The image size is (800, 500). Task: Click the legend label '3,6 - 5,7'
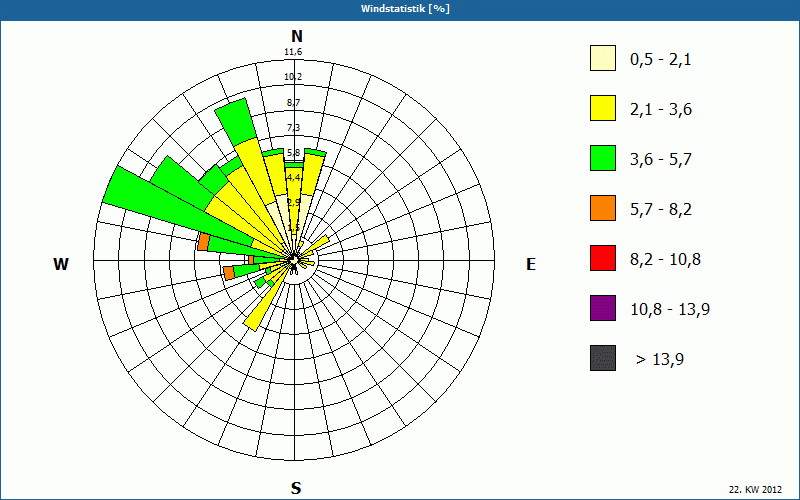(661, 160)
